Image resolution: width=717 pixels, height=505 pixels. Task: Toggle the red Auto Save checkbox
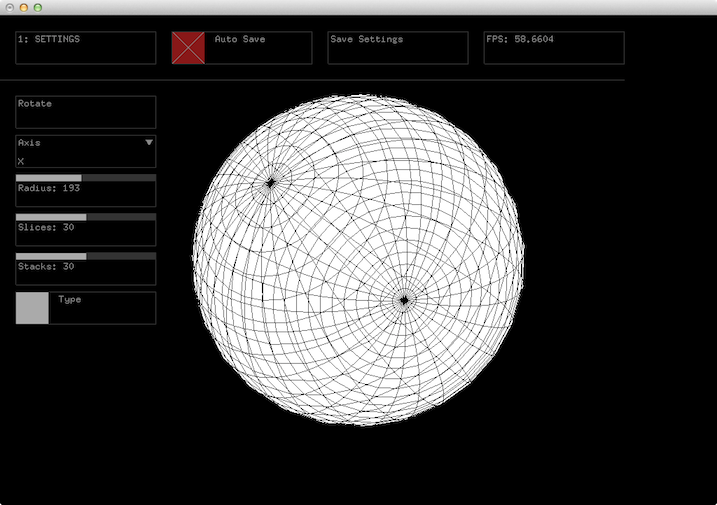188,48
